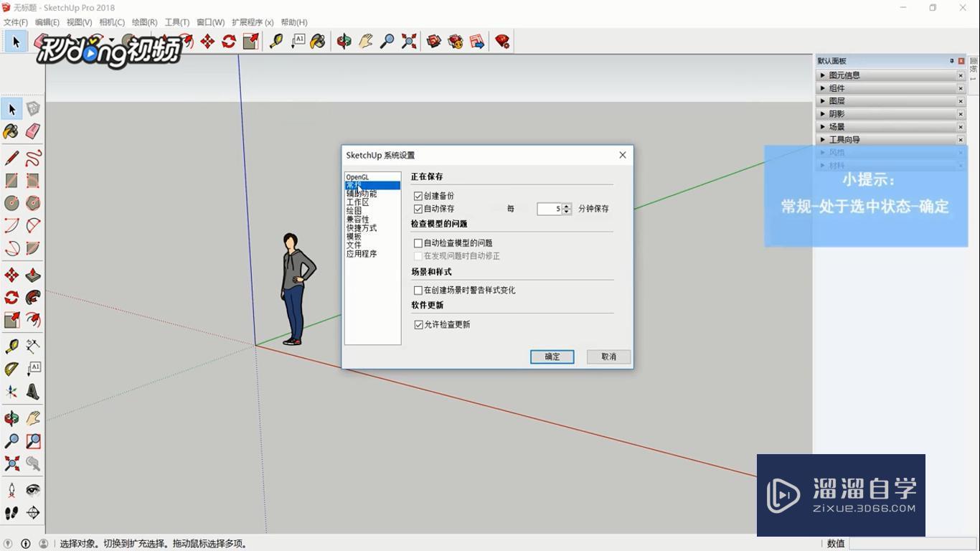Select the Move tool in left toolbar
The height and width of the screenshot is (551, 980).
(x=11, y=275)
